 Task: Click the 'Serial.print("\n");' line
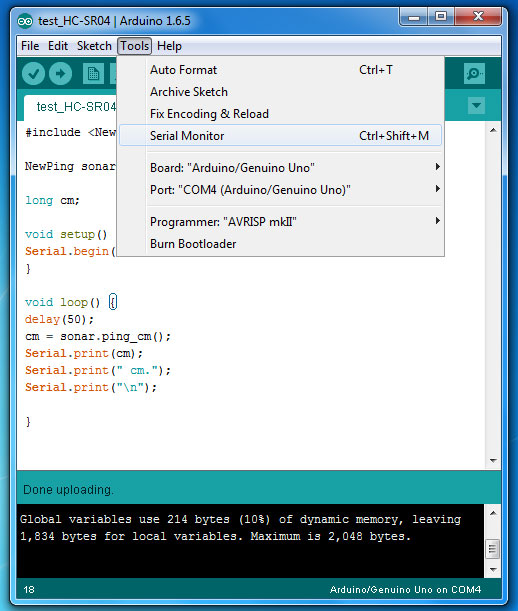(91, 387)
